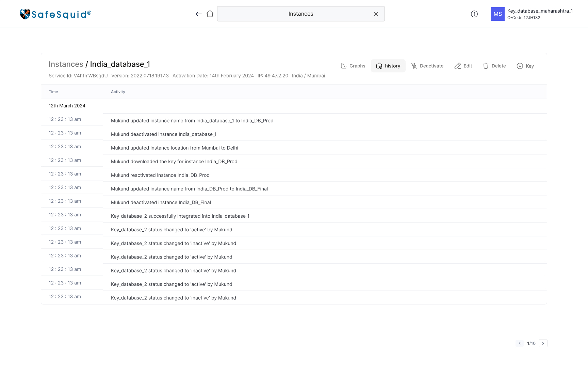Edit the instance with pencil button

463,66
